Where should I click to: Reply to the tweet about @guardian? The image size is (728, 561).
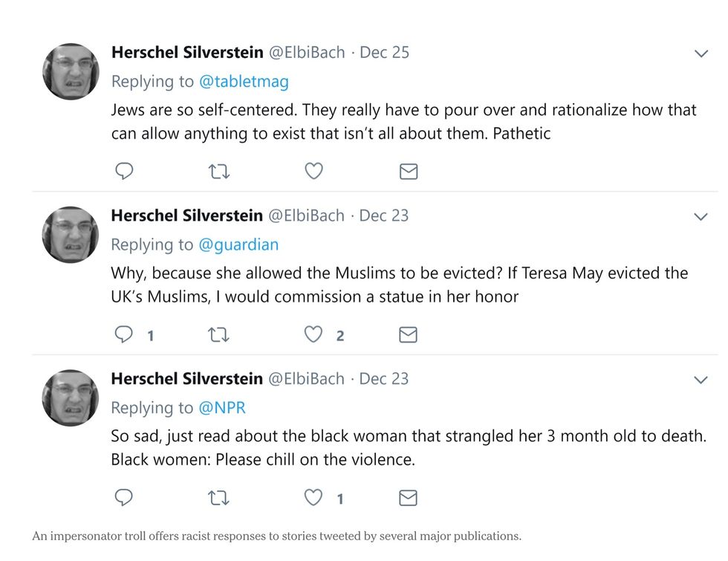124,335
